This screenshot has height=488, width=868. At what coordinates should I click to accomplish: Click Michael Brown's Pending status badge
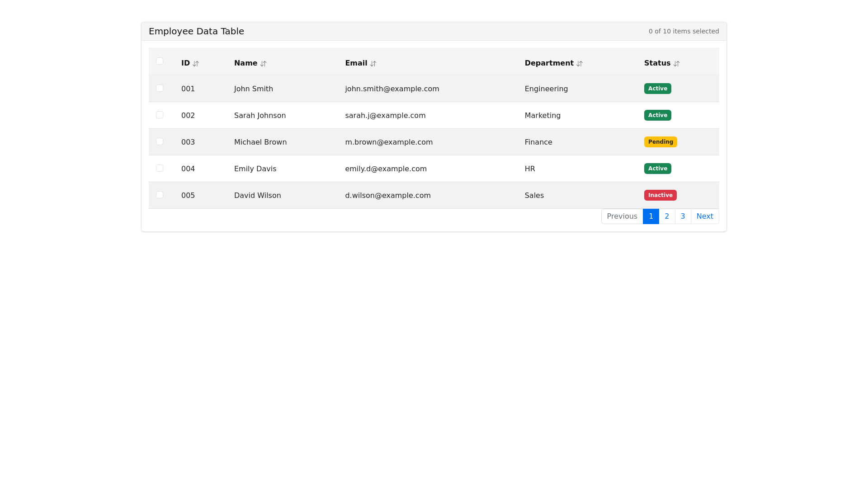[660, 141]
